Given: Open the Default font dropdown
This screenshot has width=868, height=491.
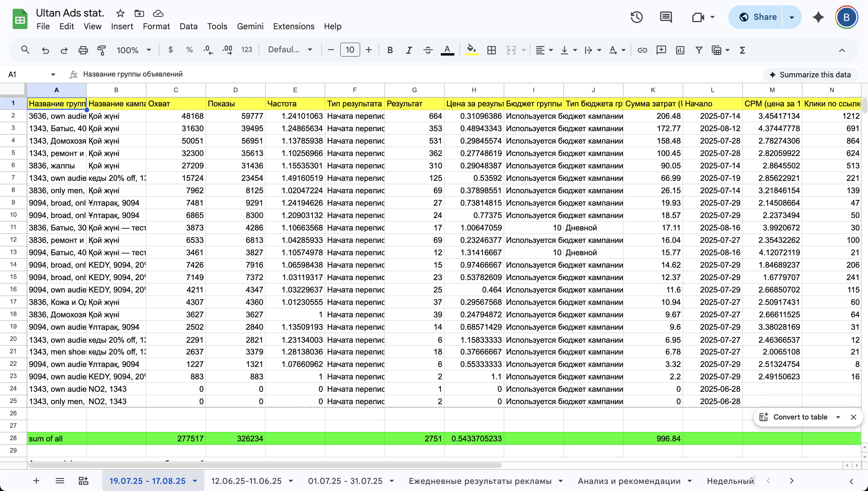Looking at the screenshot, I should (x=290, y=50).
